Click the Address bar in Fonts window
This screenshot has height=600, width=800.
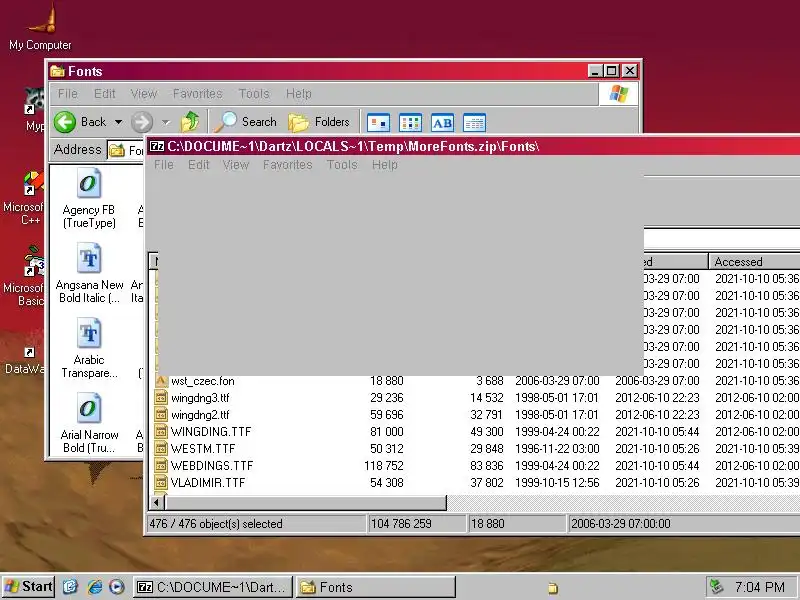(x=126, y=150)
